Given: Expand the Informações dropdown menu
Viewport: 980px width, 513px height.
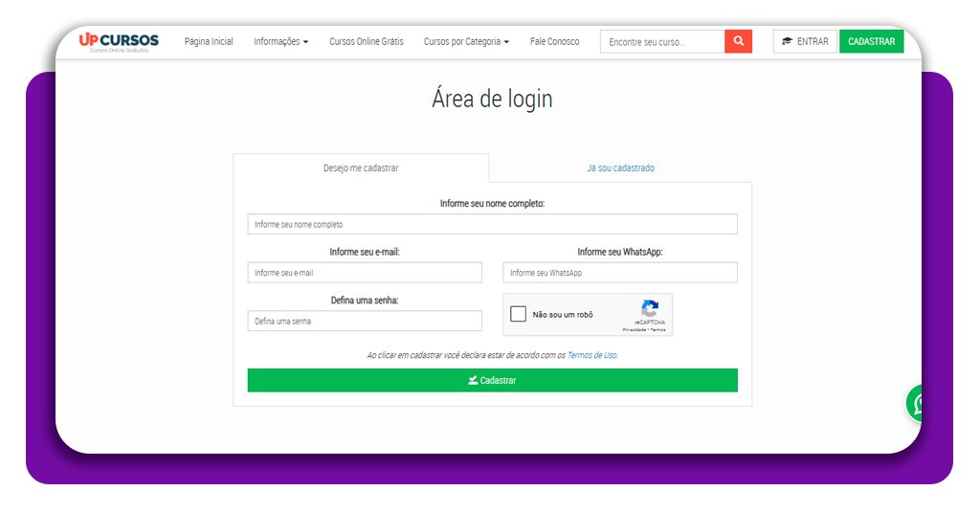Looking at the screenshot, I should click(280, 42).
